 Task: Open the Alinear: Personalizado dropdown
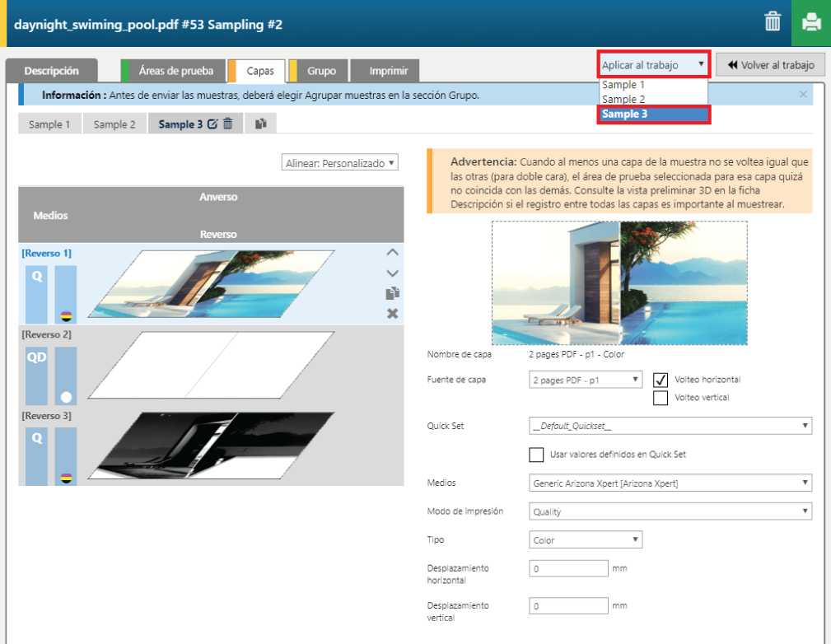point(339,163)
